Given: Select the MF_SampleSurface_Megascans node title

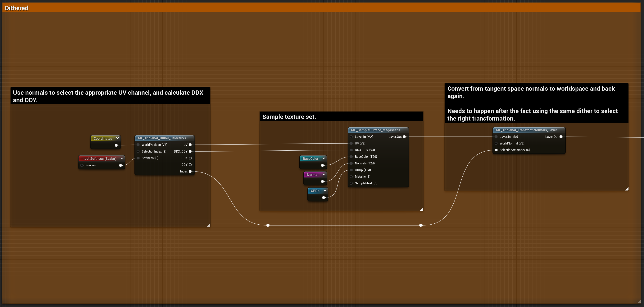Looking at the screenshot, I should coord(375,130).
